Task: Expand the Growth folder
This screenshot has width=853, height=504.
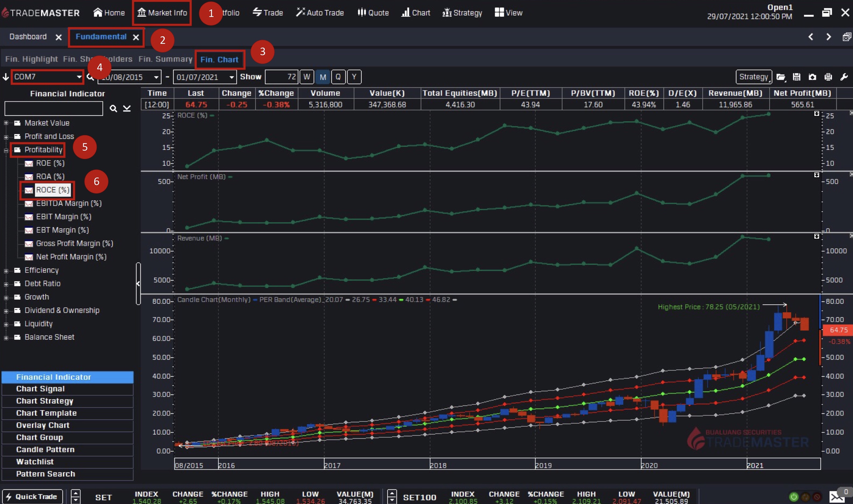Action: (x=6, y=297)
